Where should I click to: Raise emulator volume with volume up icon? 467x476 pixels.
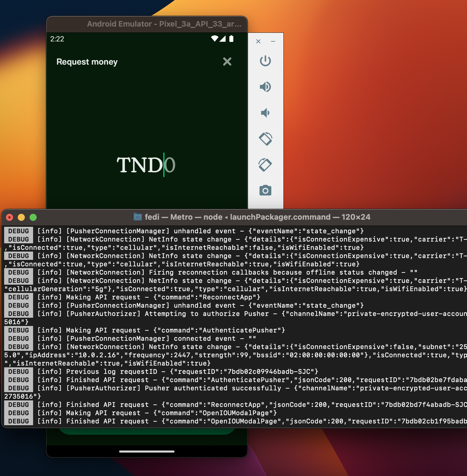265,87
